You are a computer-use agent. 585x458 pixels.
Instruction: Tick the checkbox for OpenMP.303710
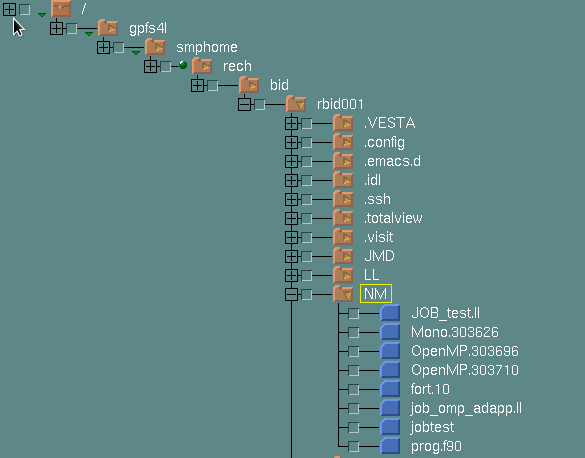[x=354, y=370]
